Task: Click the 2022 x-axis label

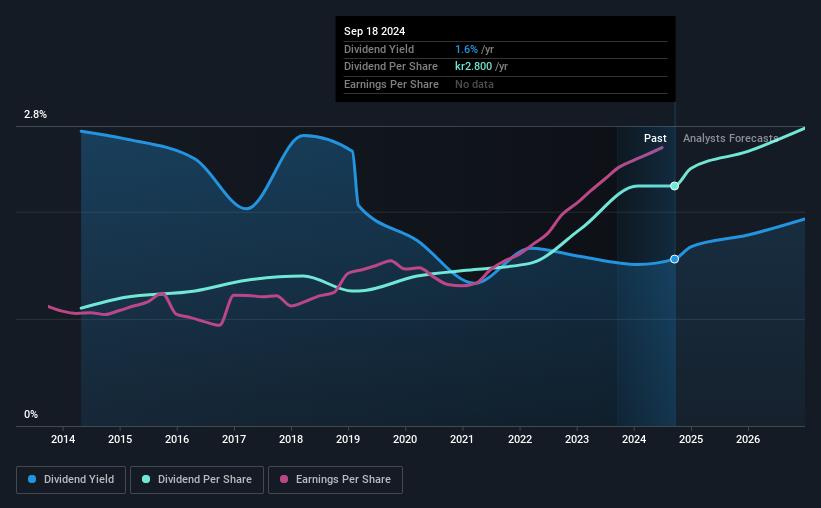Action: coord(520,439)
